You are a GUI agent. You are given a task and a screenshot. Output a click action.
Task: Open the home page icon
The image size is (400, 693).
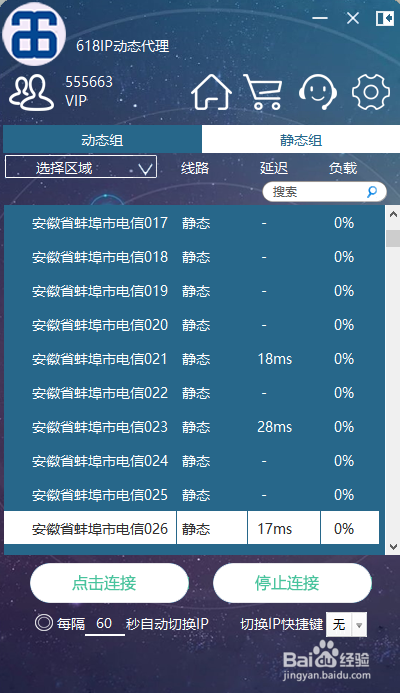pyautogui.click(x=211, y=92)
